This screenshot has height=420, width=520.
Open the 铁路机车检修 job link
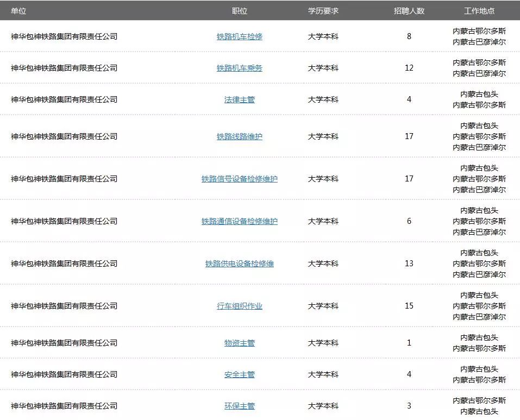pyautogui.click(x=240, y=36)
